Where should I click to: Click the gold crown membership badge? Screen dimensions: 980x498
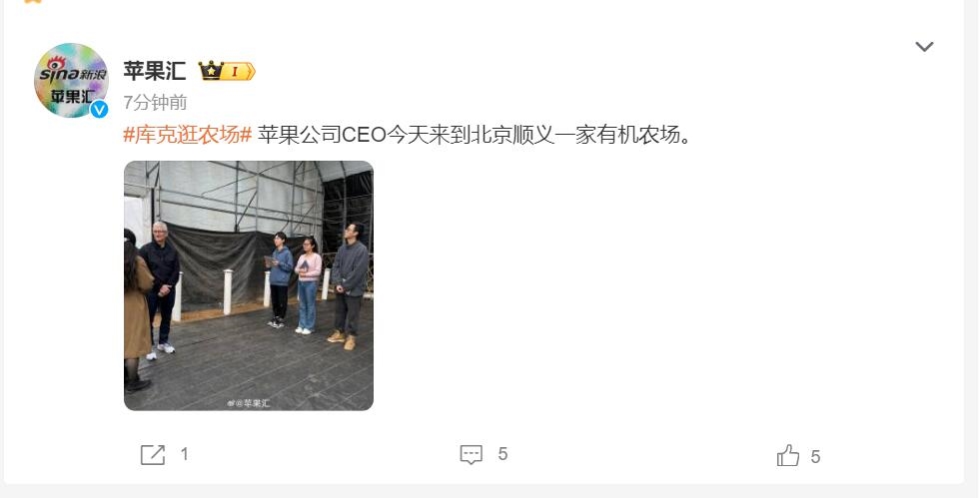(x=211, y=71)
